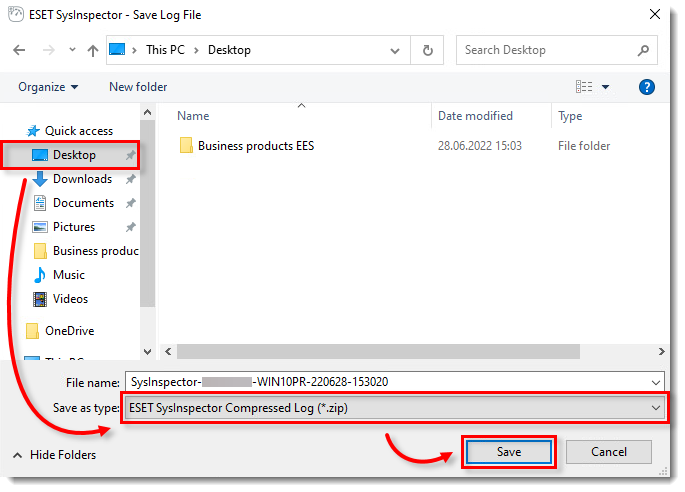The width and height of the screenshot is (685, 492).
Task: Expand the address bar history dropdown
Action: click(x=395, y=51)
